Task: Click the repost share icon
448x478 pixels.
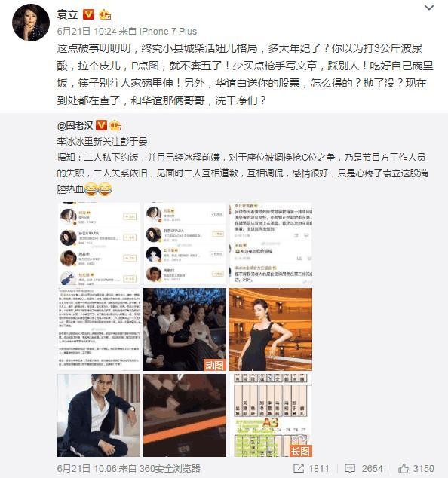Action: (298, 468)
